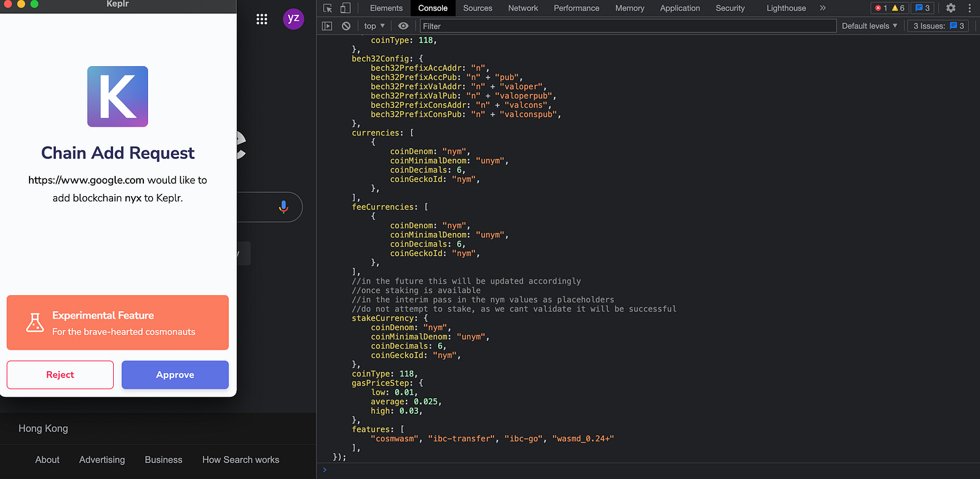This screenshot has width=980, height=479.
Task: Show the console sidebar panel
Action: [327, 26]
